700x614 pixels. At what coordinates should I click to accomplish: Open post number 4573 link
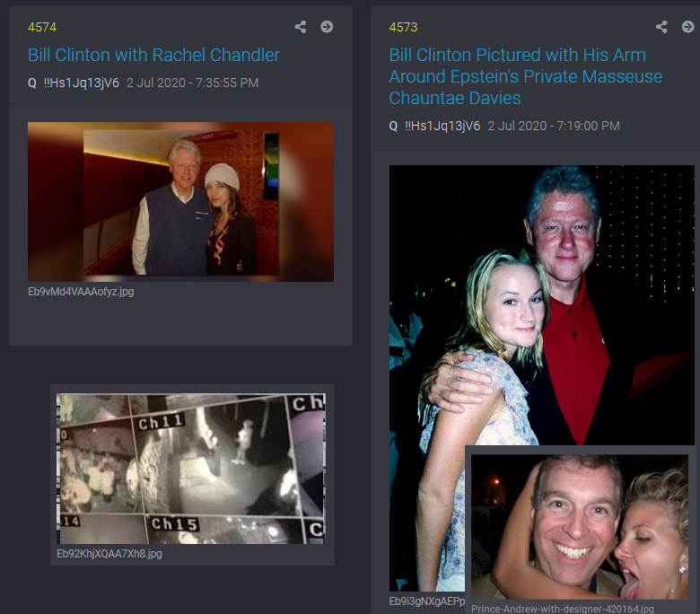click(403, 28)
